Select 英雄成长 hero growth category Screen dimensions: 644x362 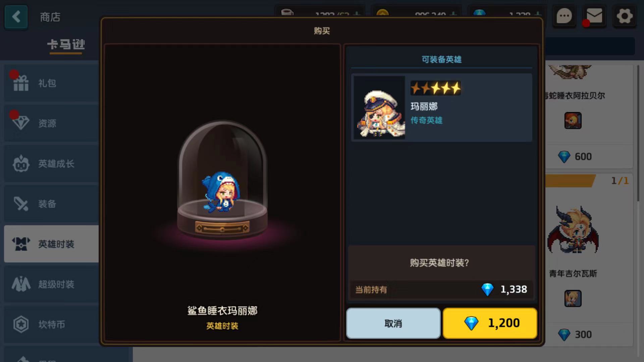pyautogui.click(x=51, y=164)
